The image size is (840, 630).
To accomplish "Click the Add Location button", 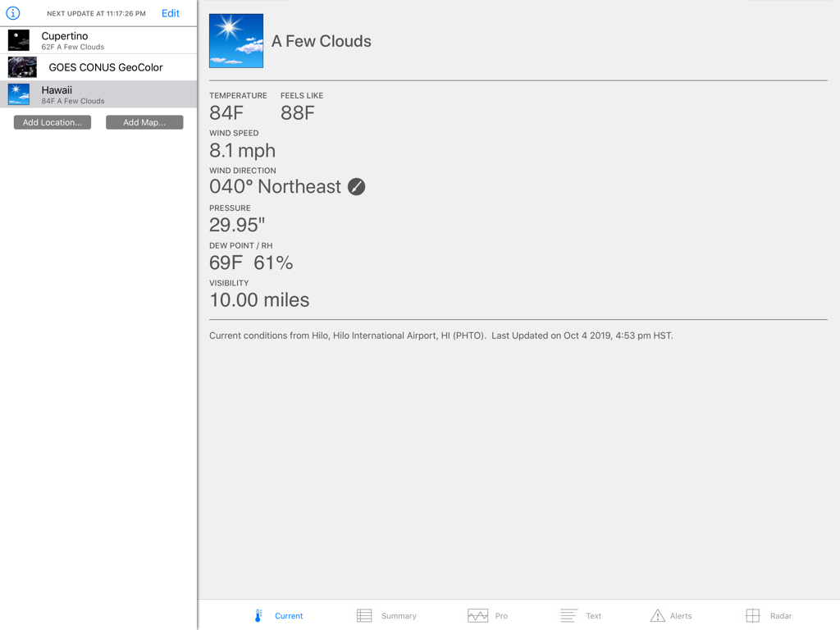I will (x=52, y=121).
